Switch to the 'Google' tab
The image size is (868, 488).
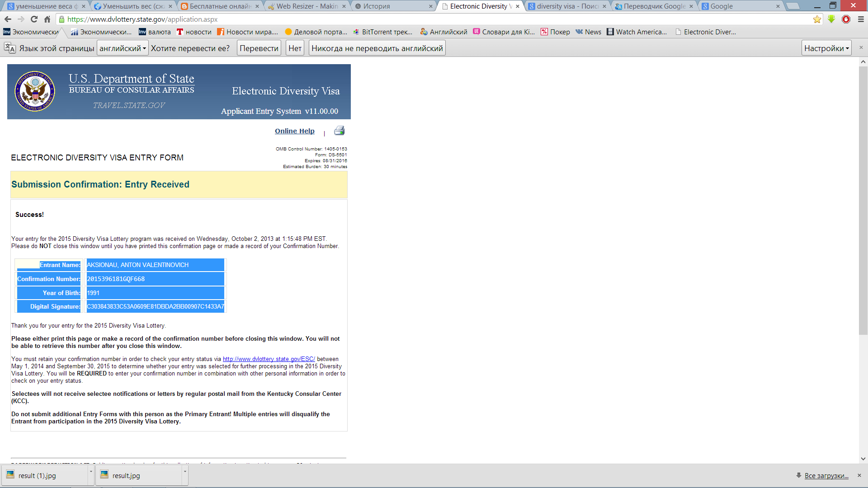click(741, 6)
